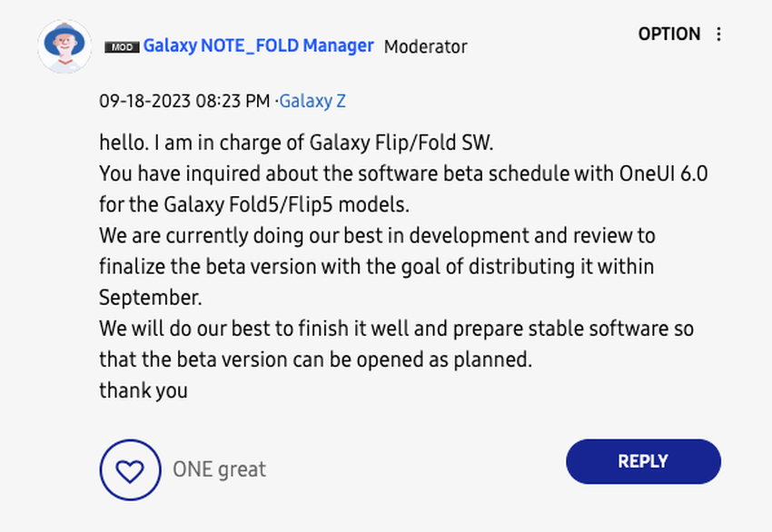Click the "thank you" closing line
The height and width of the screenshot is (532, 772).
pyautogui.click(x=144, y=390)
